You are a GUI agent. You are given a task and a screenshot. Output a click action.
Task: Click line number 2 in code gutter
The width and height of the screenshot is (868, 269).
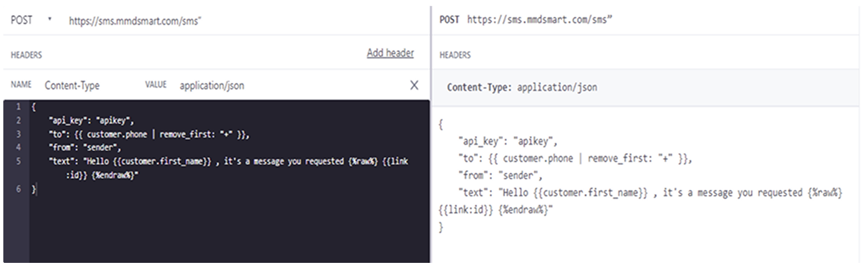18,120
